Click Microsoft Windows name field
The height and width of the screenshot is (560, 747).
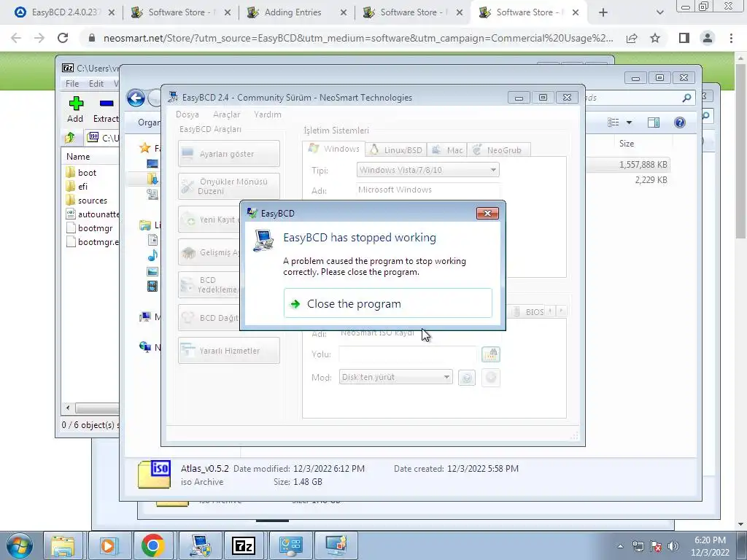[x=427, y=190]
